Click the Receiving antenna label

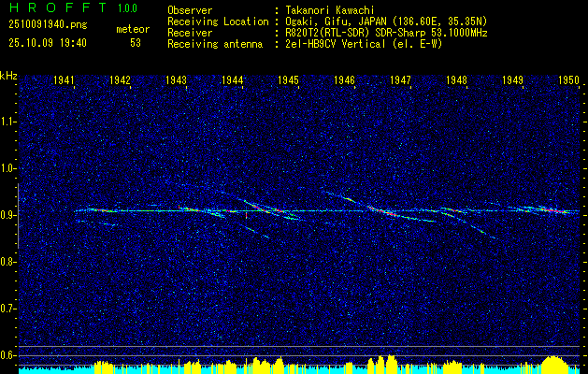215,44
